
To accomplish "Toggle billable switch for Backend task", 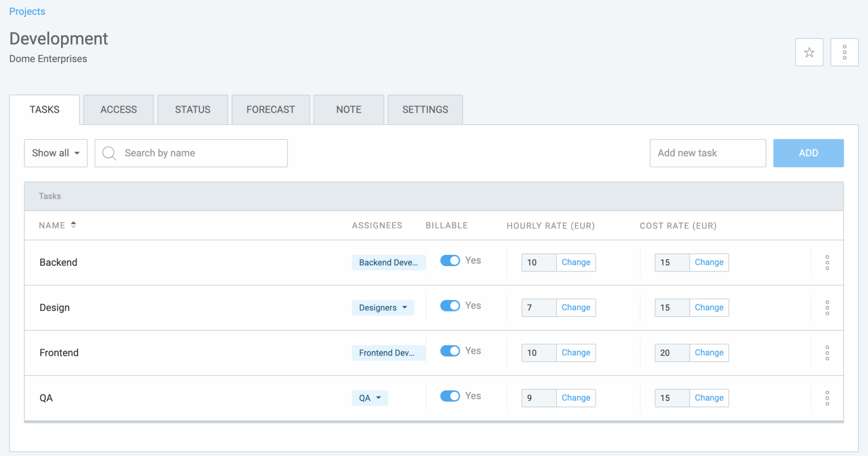I will point(450,261).
